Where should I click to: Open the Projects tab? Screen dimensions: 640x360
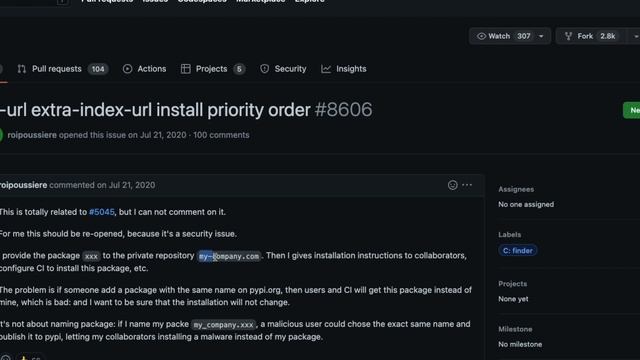click(x=213, y=69)
